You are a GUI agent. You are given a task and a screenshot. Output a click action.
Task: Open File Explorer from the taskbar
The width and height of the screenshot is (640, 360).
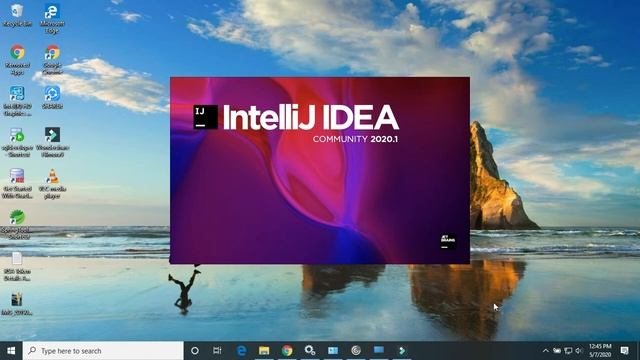coord(264,351)
